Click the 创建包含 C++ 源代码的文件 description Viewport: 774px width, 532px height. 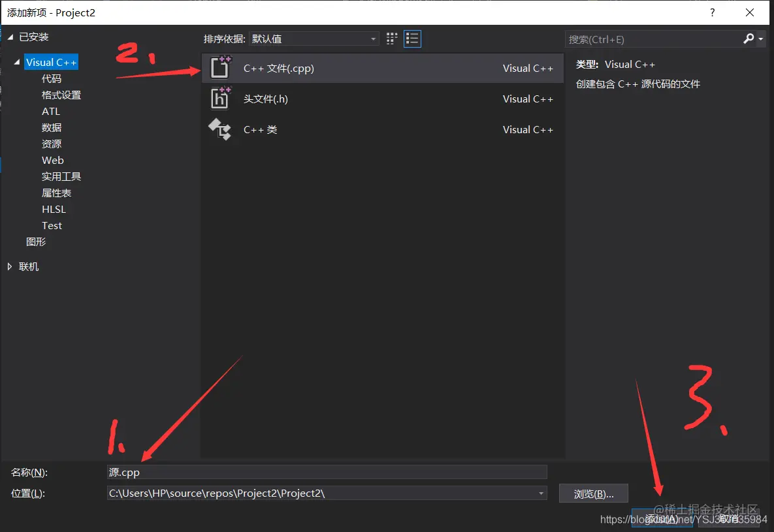pos(637,84)
